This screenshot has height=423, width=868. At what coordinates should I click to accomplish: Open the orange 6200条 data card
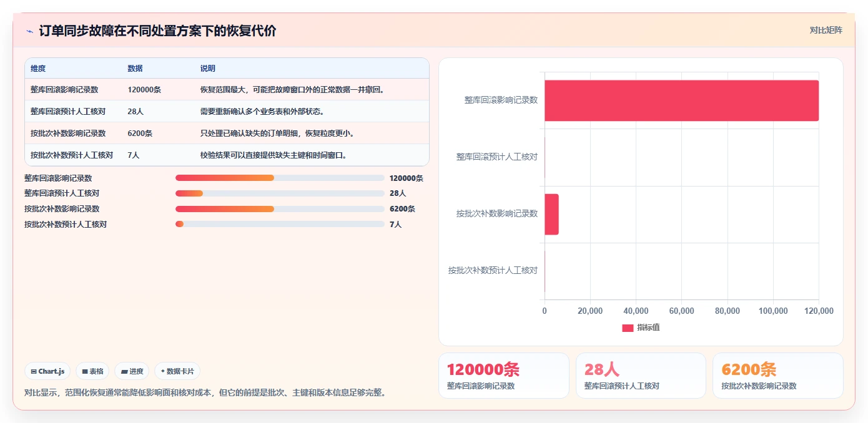(x=778, y=376)
